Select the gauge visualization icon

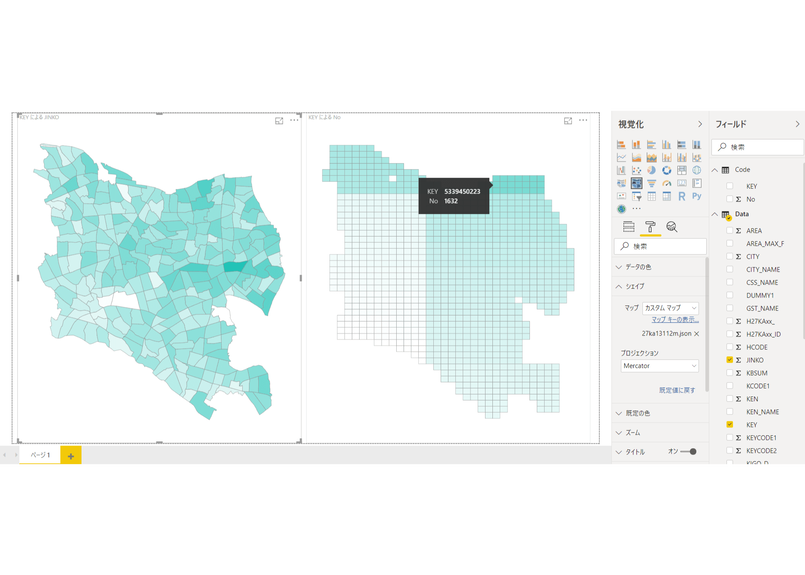pyautogui.click(x=666, y=183)
